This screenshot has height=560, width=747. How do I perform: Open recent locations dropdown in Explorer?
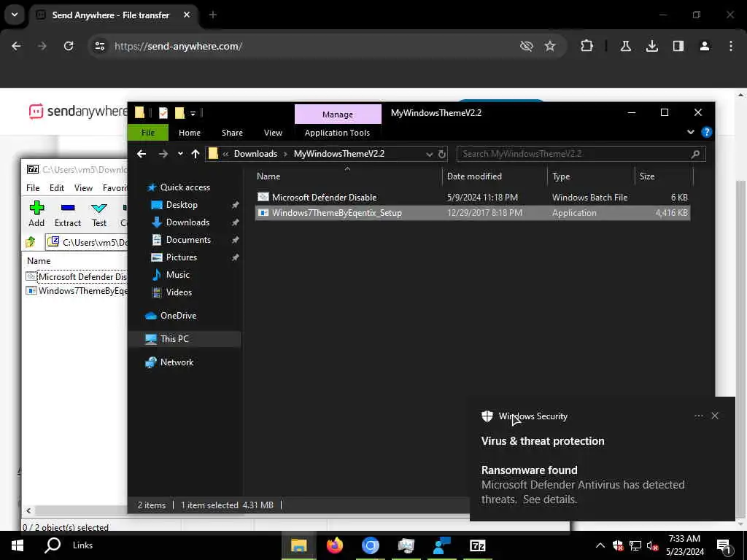[180, 154]
